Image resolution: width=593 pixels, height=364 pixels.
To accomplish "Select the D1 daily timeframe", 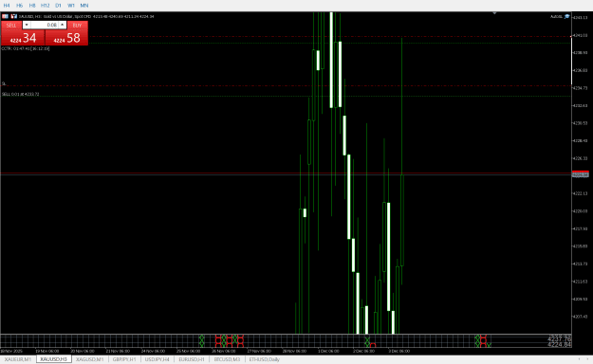I will coord(58,6).
